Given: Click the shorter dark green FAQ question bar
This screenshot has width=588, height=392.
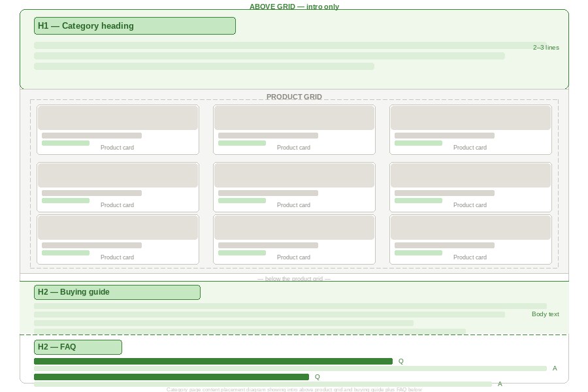Looking at the screenshot, I should [x=171, y=377].
